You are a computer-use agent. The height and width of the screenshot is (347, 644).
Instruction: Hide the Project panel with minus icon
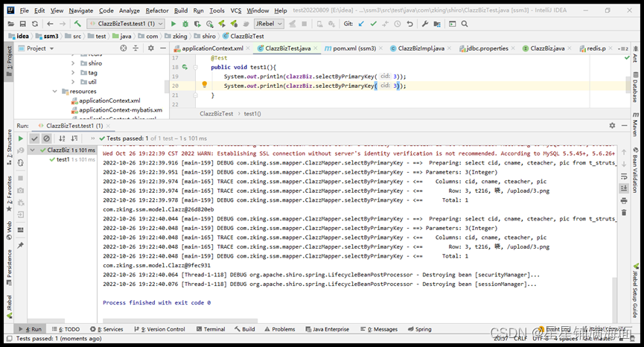point(162,48)
